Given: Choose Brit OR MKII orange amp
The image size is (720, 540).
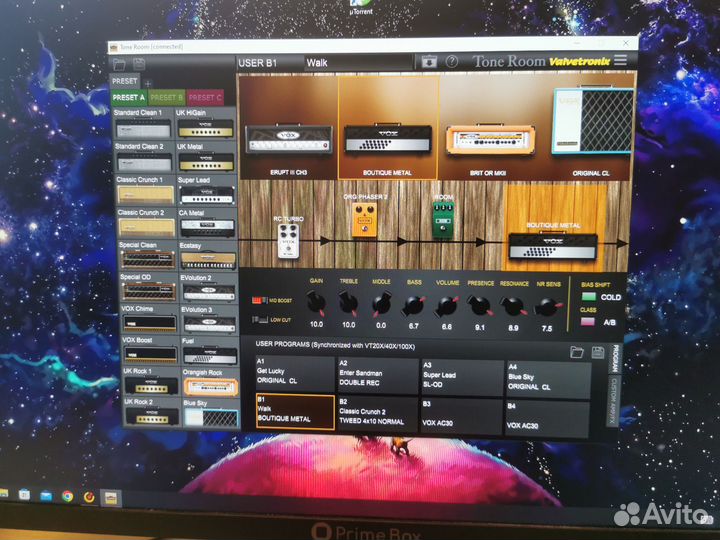Looking at the screenshot, I should tap(490, 139).
